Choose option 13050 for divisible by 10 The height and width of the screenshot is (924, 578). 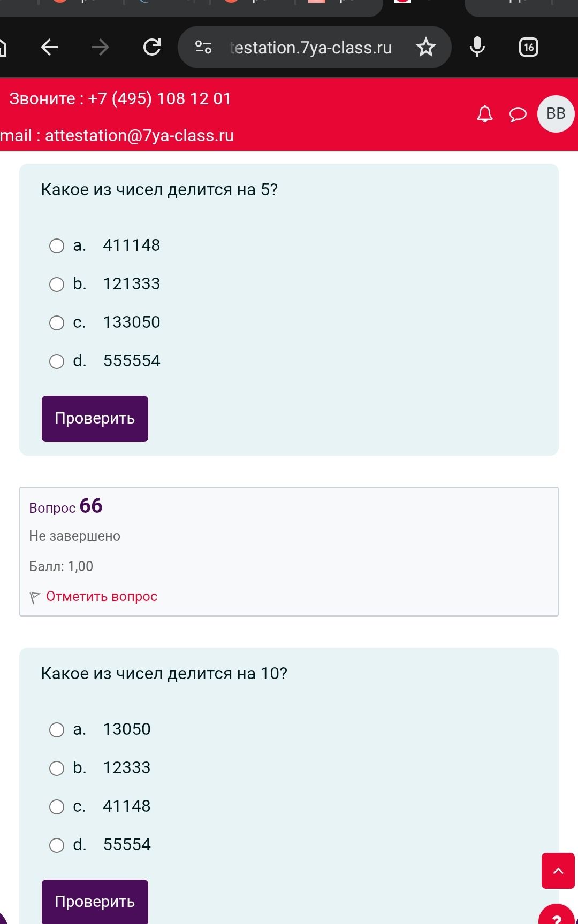57,730
